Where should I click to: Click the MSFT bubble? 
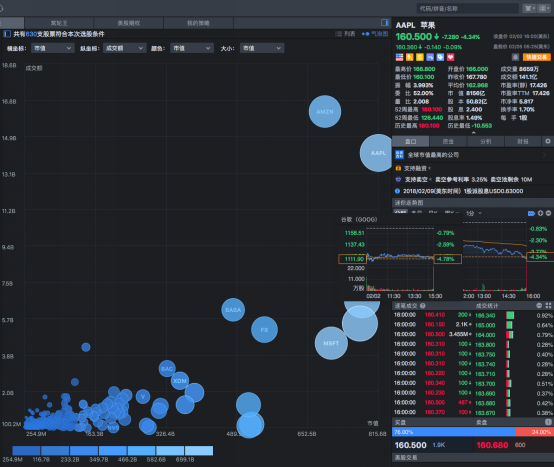pyautogui.click(x=331, y=343)
